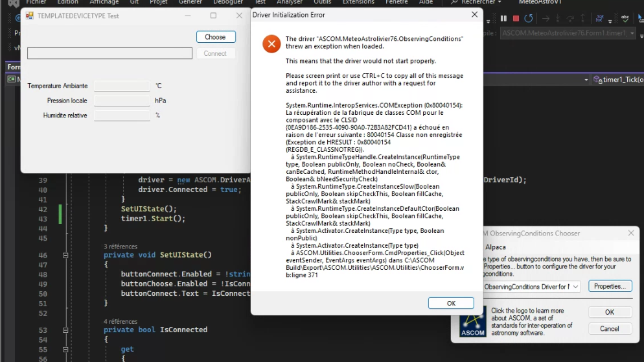Click the driver ID text field in the Test window
The height and width of the screenshot is (362, 644).
point(109,53)
